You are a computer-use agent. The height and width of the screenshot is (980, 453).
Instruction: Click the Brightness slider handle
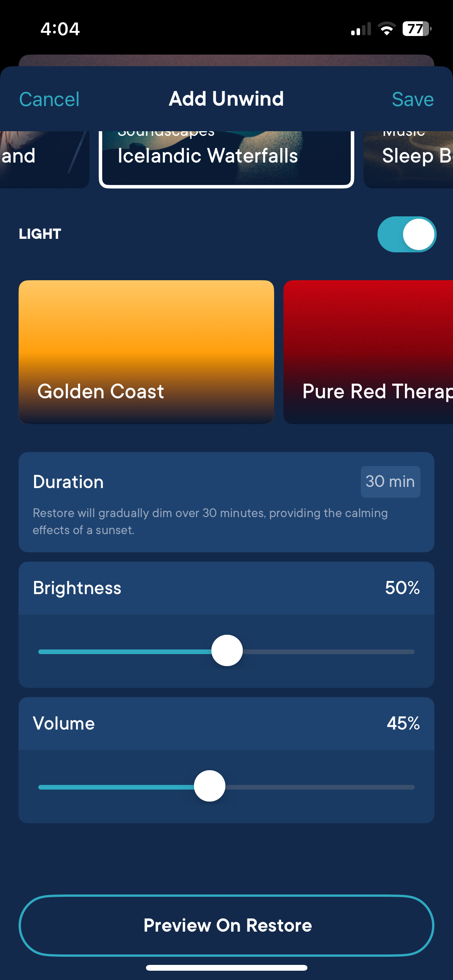tap(227, 651)
